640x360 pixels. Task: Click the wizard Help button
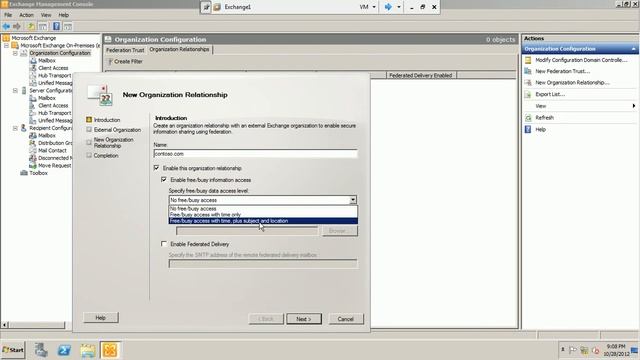[x=101, y=318]
